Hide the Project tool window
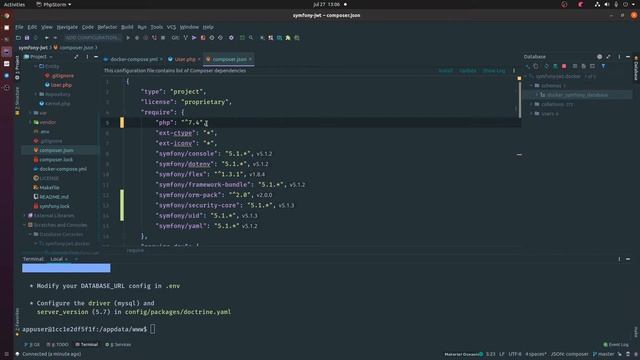640x360 pixels. point(96,57)
